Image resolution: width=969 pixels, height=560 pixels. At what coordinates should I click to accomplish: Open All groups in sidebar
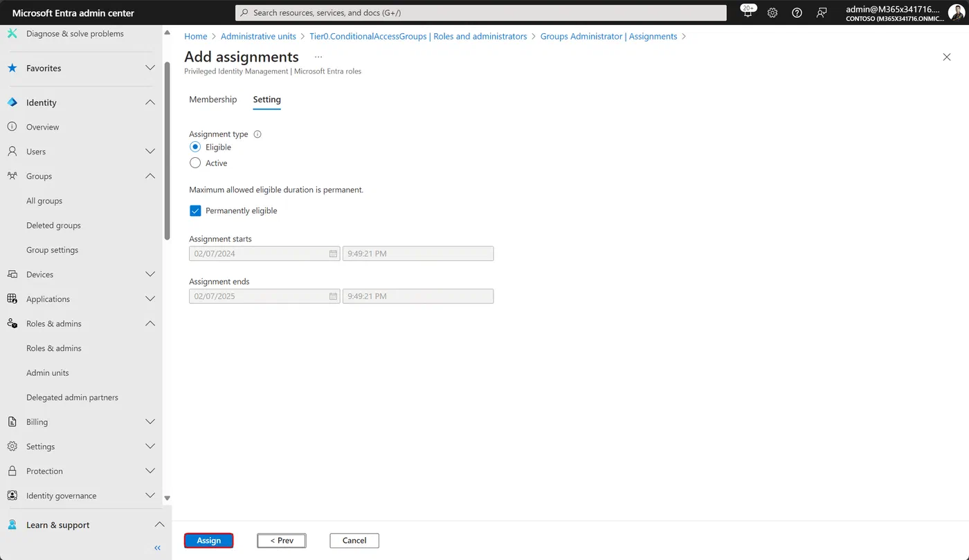pyautogui.click(x=44, y=201)
